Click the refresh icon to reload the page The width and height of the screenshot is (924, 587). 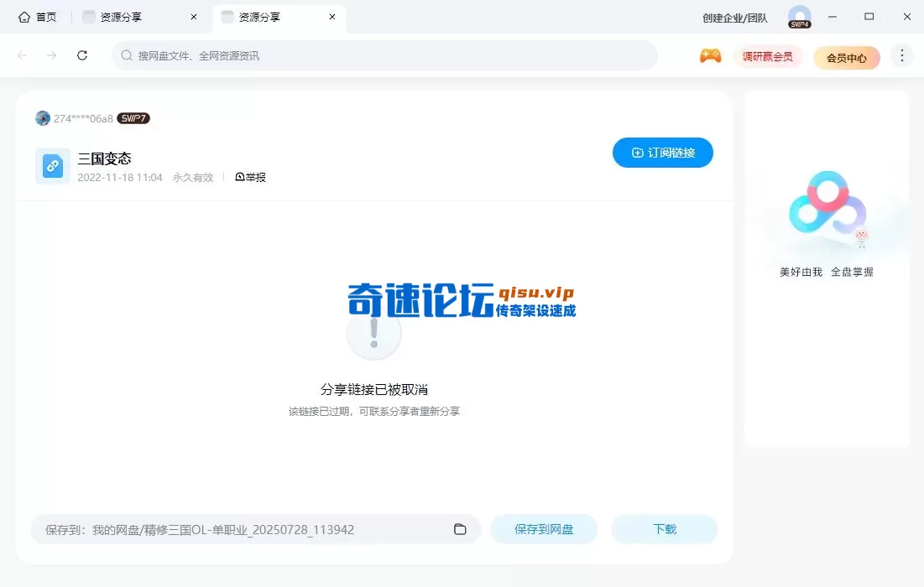[81, 55]
